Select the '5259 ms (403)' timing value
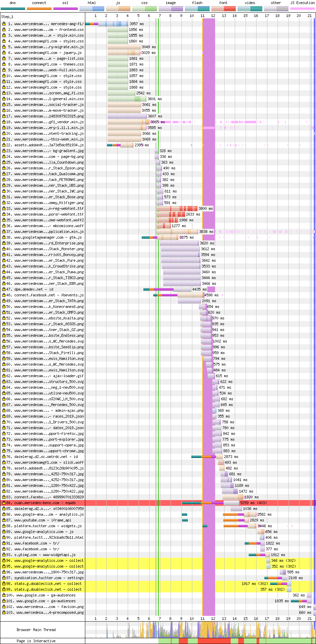 coord(253,503)
